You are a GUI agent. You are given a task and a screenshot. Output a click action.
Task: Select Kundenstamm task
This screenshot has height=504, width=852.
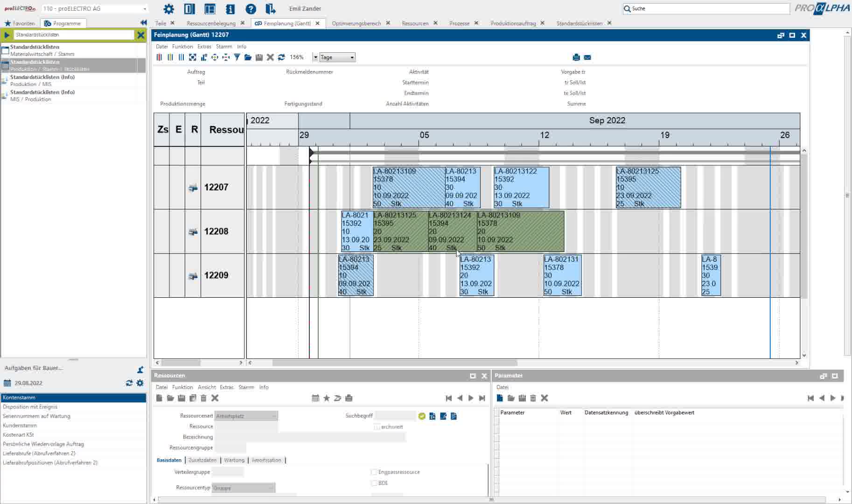point(73,426)
